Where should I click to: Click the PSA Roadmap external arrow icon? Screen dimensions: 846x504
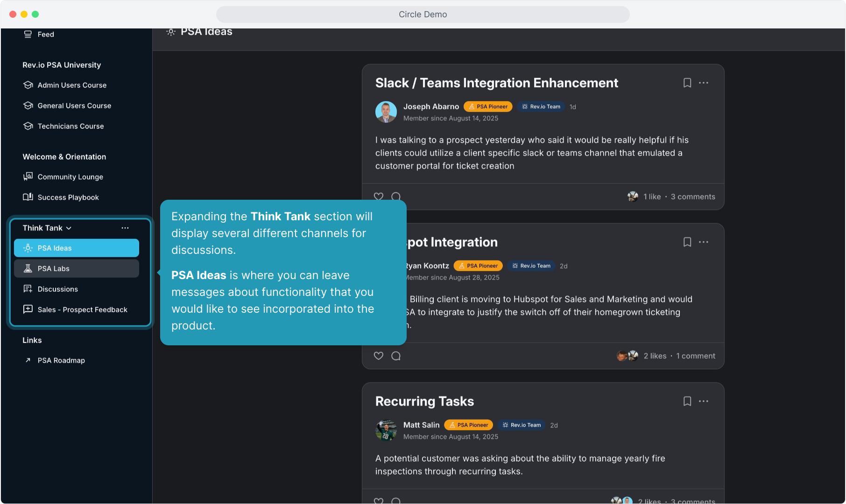[x=28, y=360]
